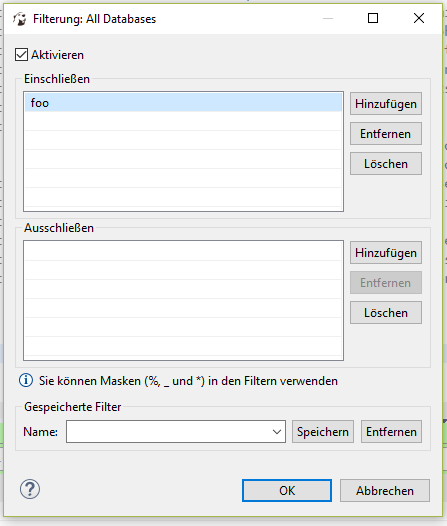The width and height of the screenshot is (447, 526).
Task: Close the Filterung dialog window
Action: point(419,18)
